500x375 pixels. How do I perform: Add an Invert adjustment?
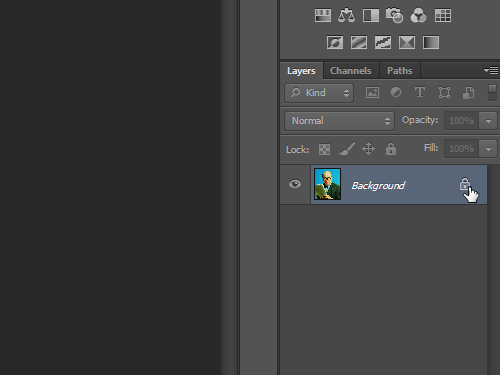(335, 43)
